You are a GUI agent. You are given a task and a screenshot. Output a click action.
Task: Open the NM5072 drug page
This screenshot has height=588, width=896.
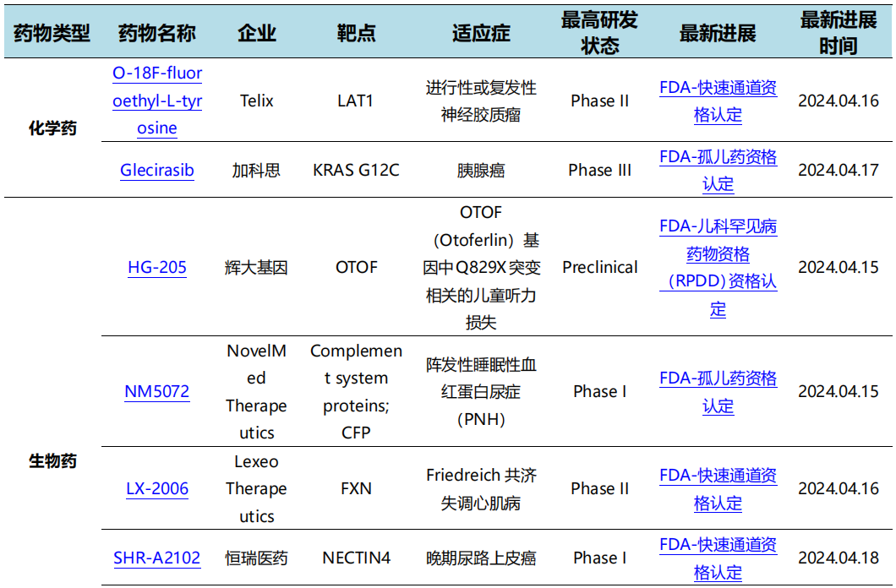(x=156, y=391)
